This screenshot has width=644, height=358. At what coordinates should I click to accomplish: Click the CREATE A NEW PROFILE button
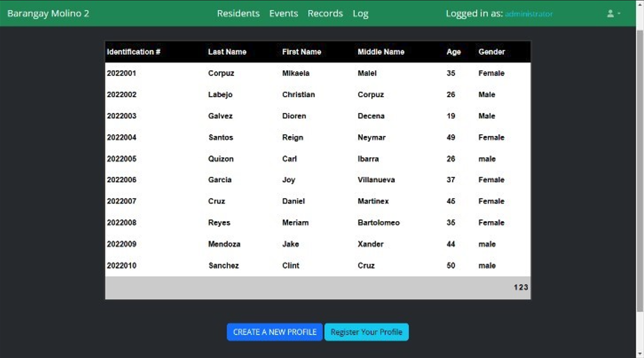274,332
